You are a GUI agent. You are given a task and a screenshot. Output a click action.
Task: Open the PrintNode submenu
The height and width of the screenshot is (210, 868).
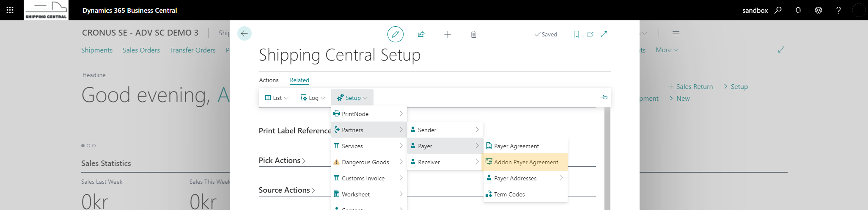[x=369, y=114]
